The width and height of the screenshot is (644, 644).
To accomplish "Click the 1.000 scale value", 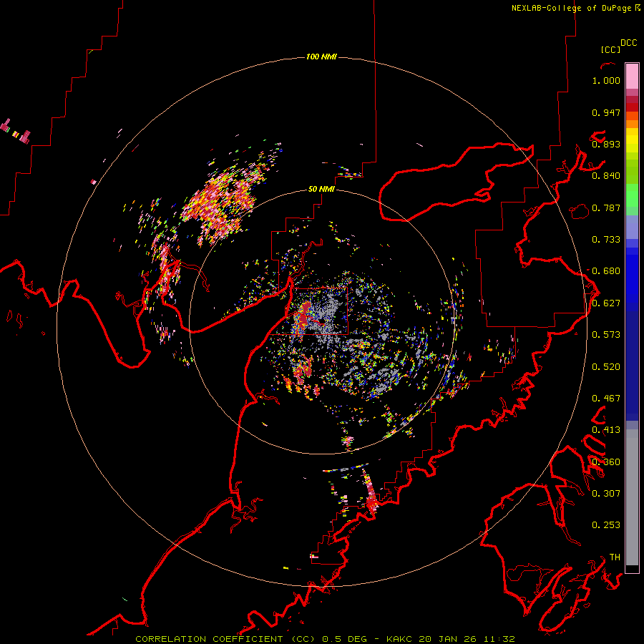I will pos(606,80).
